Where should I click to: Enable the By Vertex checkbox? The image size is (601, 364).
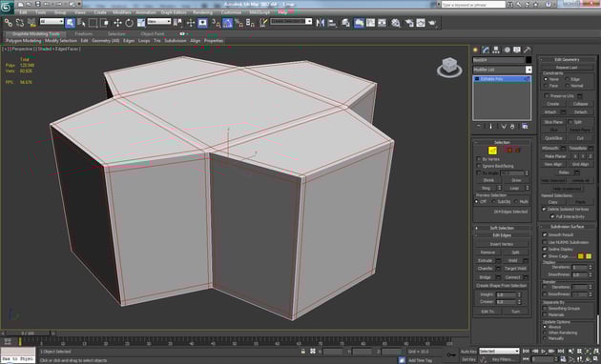tap(479, 158)
